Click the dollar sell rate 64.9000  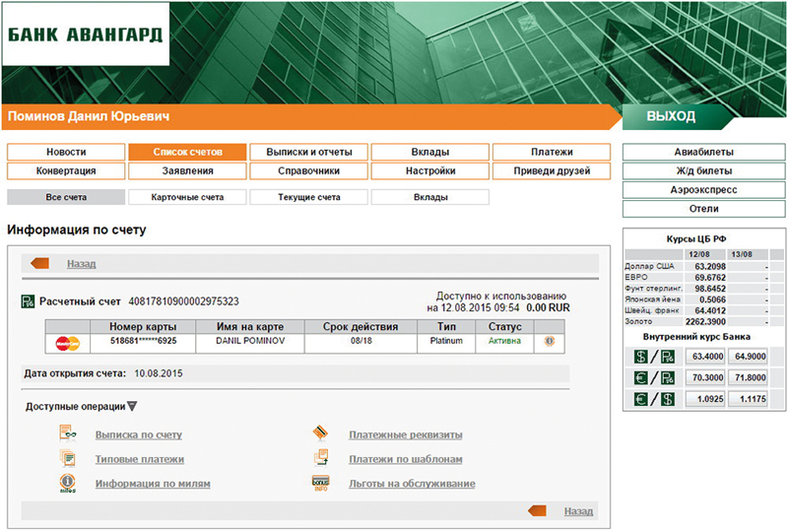pos(749,357)
